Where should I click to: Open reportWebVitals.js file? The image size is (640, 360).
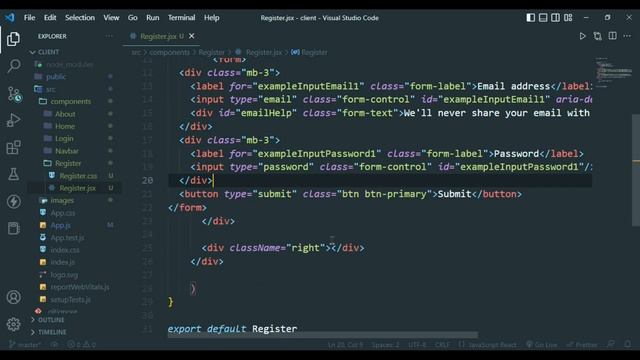click(80, 287)
